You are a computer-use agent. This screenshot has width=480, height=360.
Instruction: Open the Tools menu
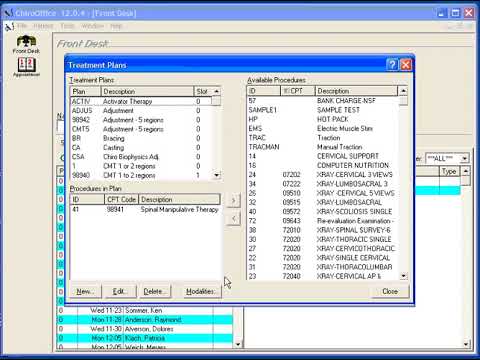[67, 26]
